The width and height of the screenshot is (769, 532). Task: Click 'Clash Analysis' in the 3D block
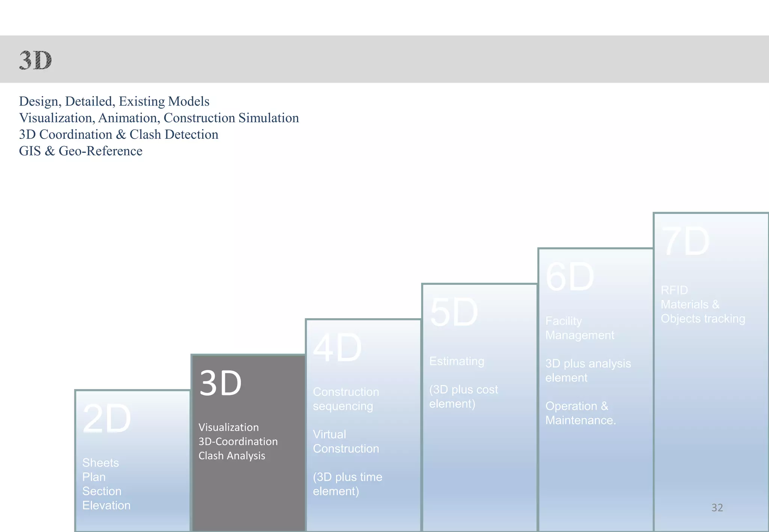point(232,456)
